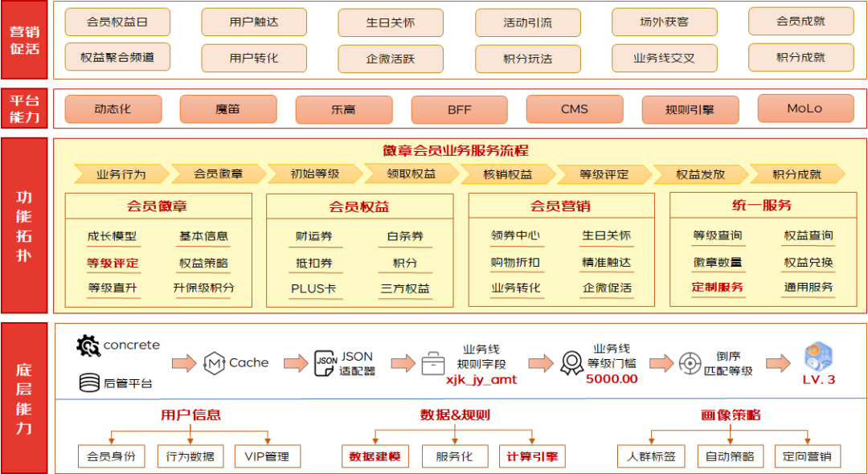The width and height of the screenshot is (868, 474).
Task: Click the briefcase icon beside 业务线规则字段
Action: (433, 364)
